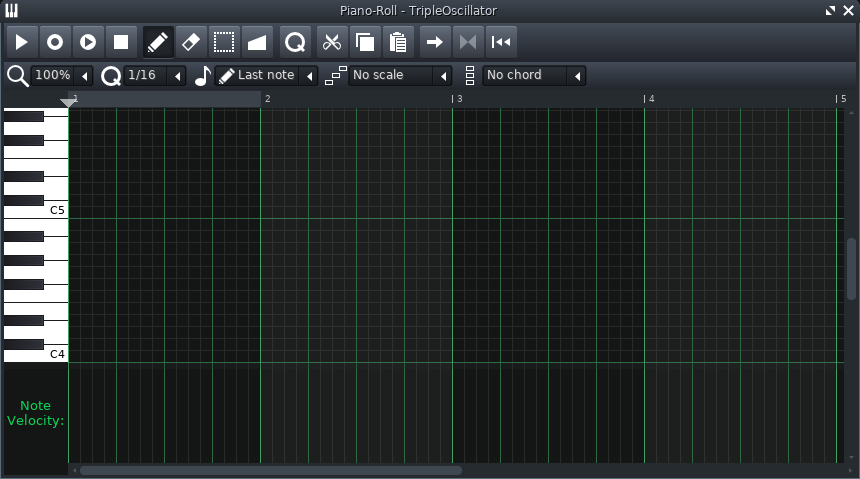Switch to the Eraser tool
The height and width of the screenshot is (479, 860).
point(191,42)
